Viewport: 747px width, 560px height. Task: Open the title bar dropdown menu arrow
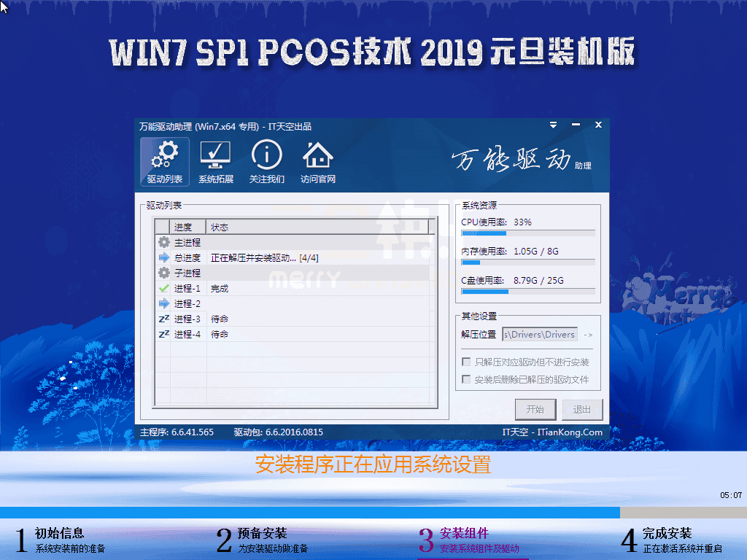[x=553, y=125]
